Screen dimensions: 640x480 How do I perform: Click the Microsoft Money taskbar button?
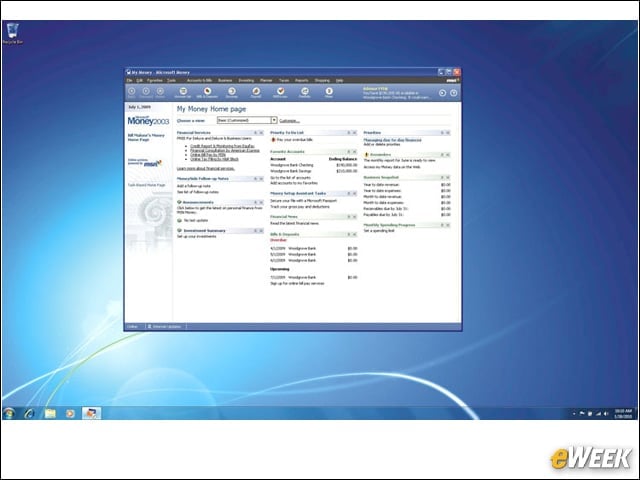coord(91,413)
